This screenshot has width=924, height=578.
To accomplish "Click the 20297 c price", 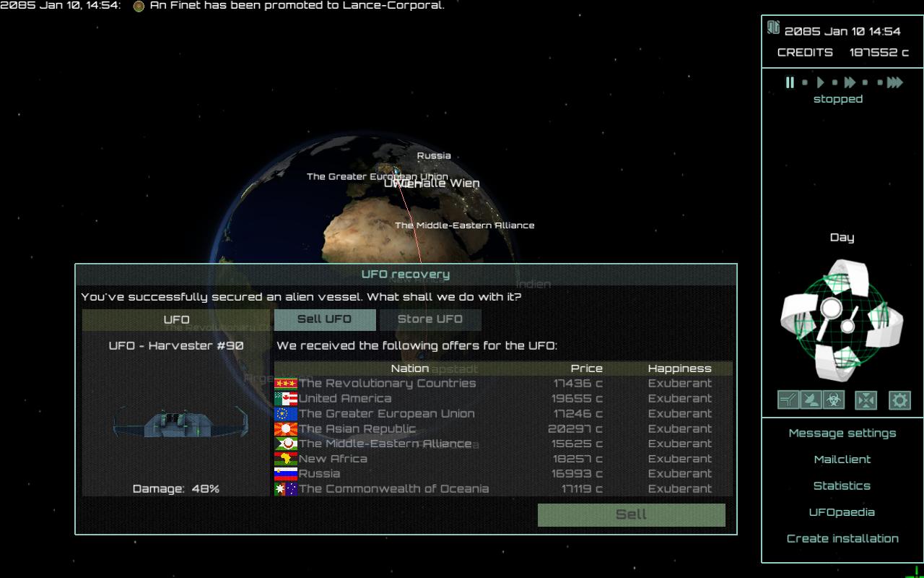I will [x=575, y=429].
